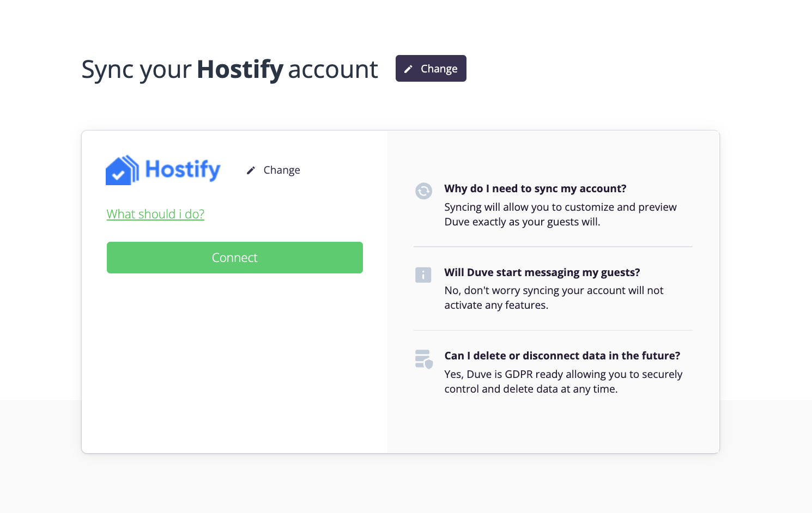Click the 'Yes, Duve is GDPR ready' answer text
Viewport: 812px width, 513px height.
563,382
